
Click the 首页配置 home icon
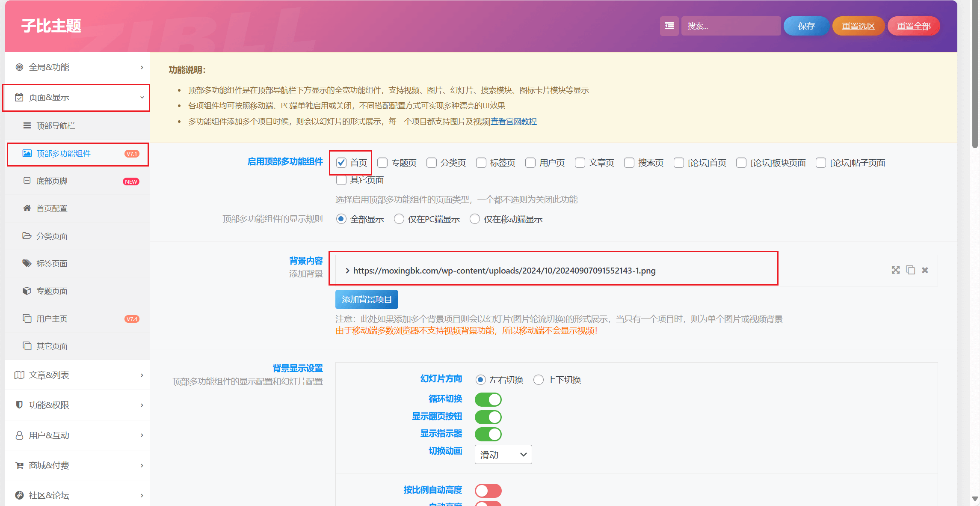coord(27,208)
